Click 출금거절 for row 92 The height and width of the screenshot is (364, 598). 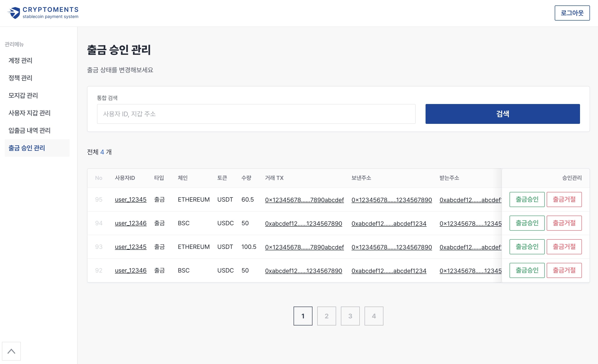tap(564, 270)
